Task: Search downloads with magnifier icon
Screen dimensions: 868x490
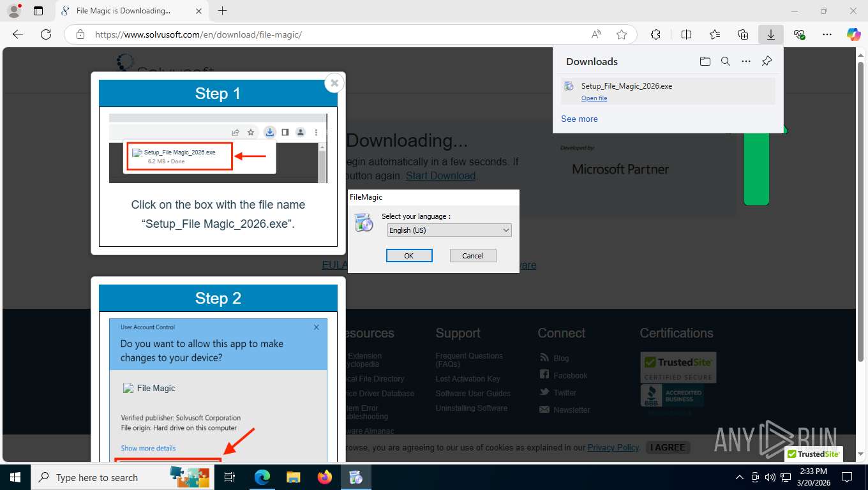Action: 726,61
